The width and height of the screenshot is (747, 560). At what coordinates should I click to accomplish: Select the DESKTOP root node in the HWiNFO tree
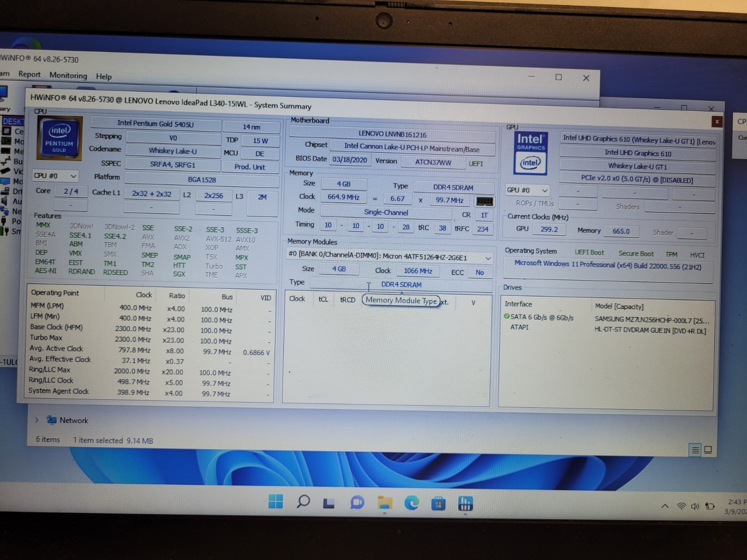tap(12, 121)
